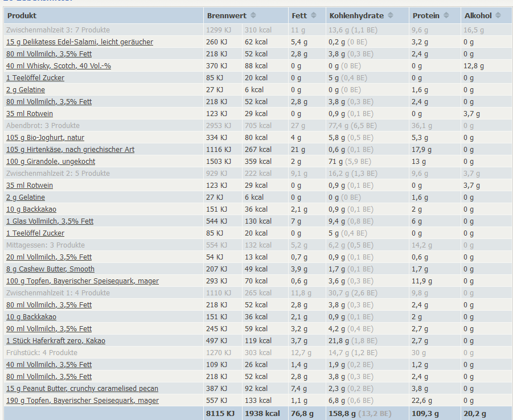Collapse the Frühstück meal section

pyautogui.click(x=40, y=352)
